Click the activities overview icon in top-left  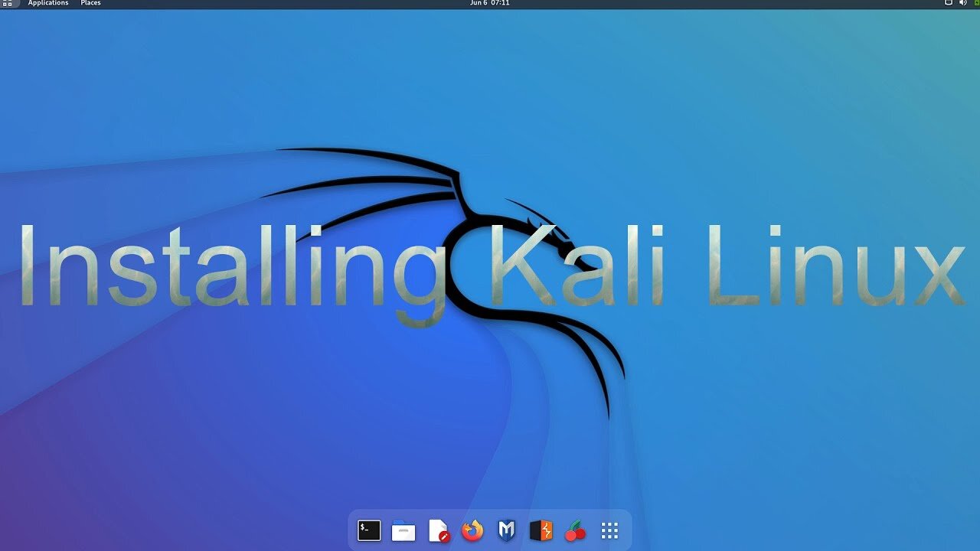pyautogui.click(x=8, y=3)
